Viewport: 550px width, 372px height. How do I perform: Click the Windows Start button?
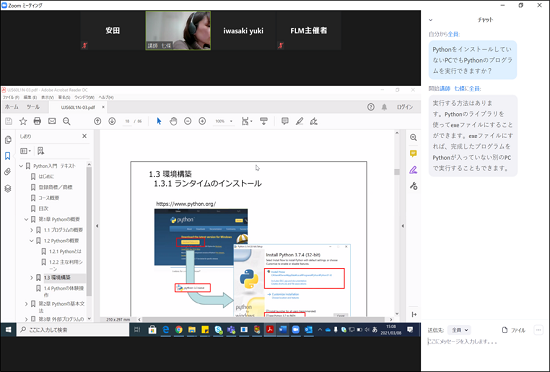(x=8, y=330)
